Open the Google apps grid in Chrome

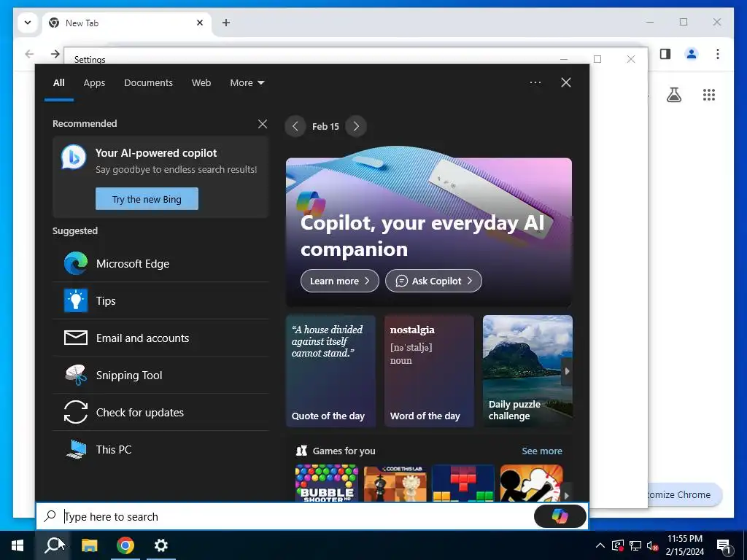click(x=709, y=95)
